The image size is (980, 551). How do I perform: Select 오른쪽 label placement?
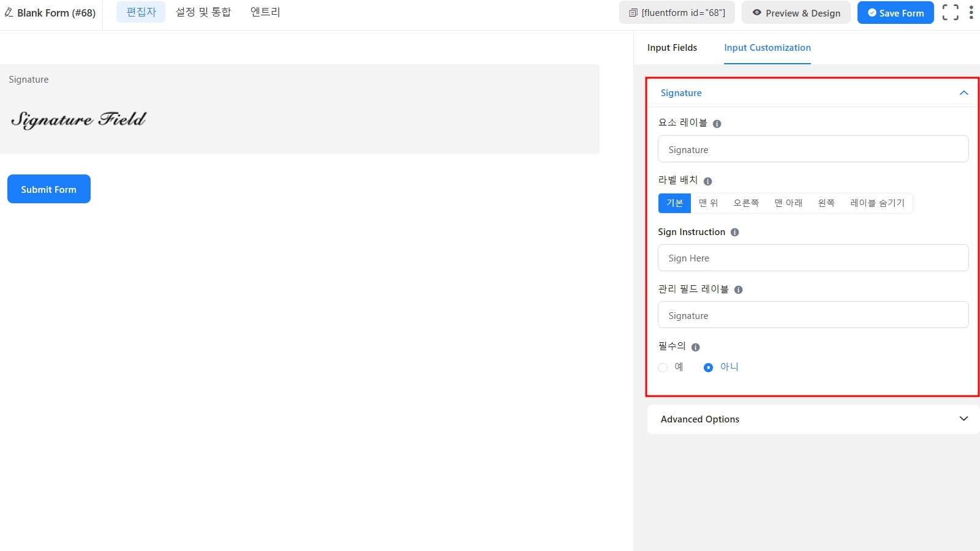746,203
